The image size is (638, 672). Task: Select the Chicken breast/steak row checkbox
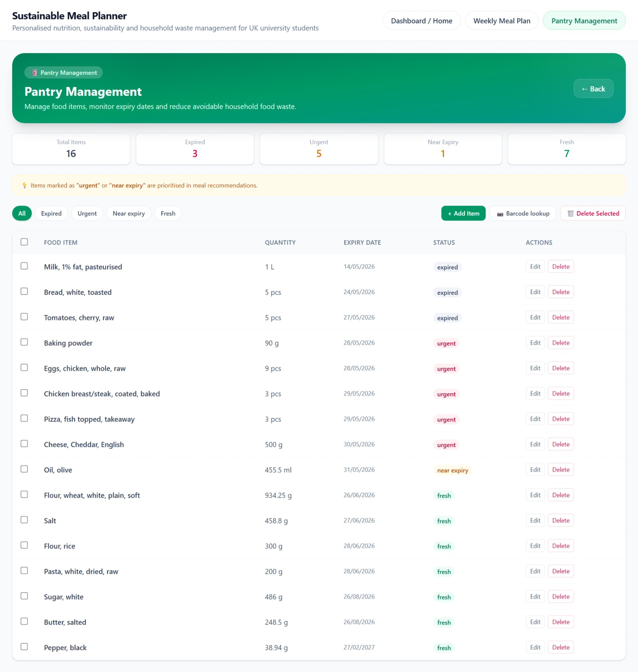[24, 393]
